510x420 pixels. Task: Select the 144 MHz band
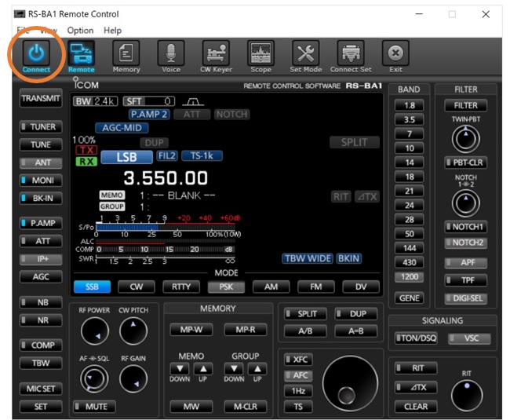coord(409,248)
